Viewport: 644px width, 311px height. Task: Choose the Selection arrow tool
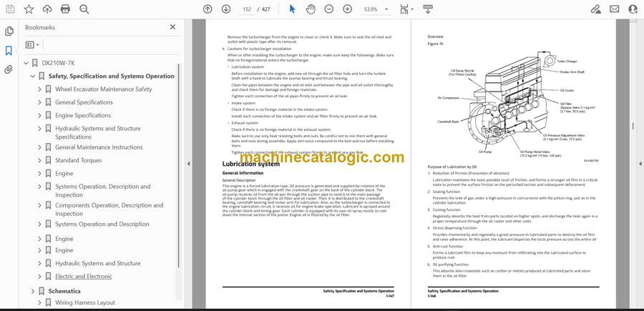(x=292, y=9)
